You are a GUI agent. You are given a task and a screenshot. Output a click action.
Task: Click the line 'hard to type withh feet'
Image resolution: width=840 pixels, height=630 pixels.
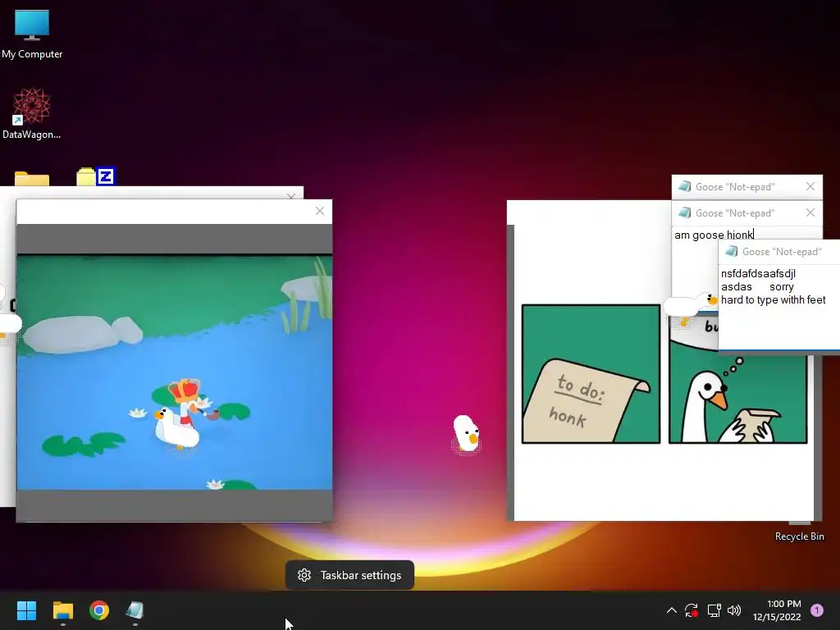[773, 300]
